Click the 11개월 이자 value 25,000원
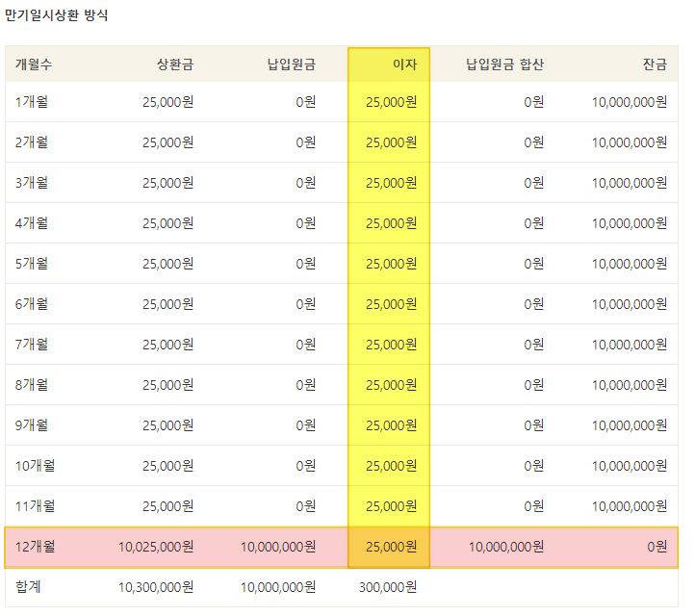The width and height of the screenshot is (695, 616). (x=392, y=506)
